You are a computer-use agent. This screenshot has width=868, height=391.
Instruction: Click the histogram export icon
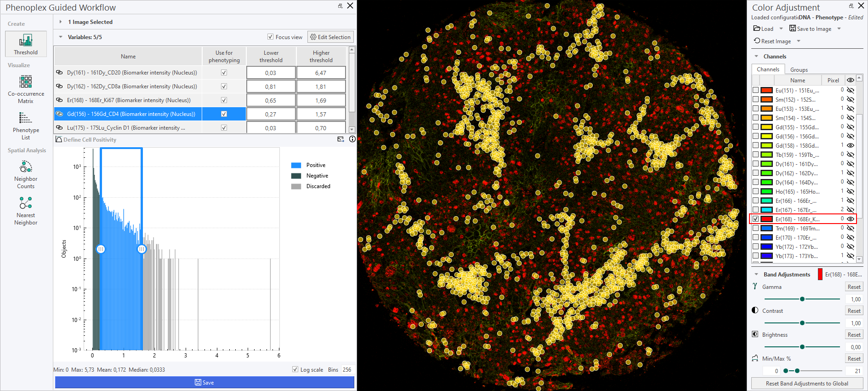tap(340, 139)
